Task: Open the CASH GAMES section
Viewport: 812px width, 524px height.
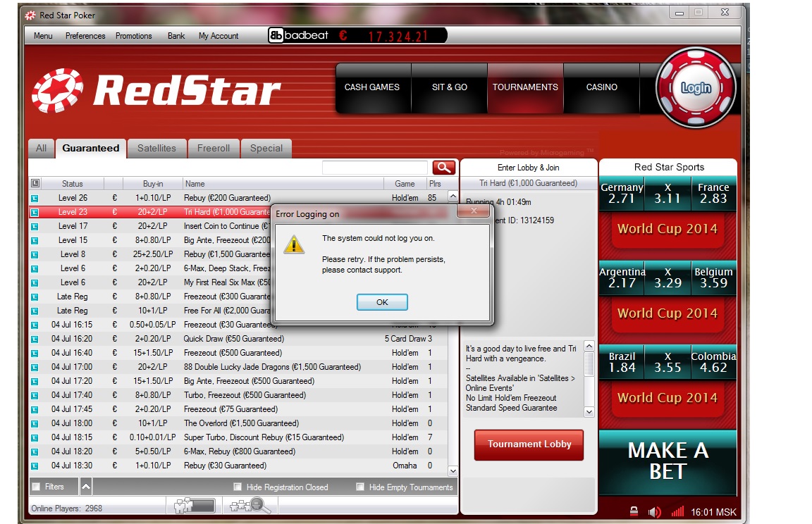Action: [x=372, y=87]
